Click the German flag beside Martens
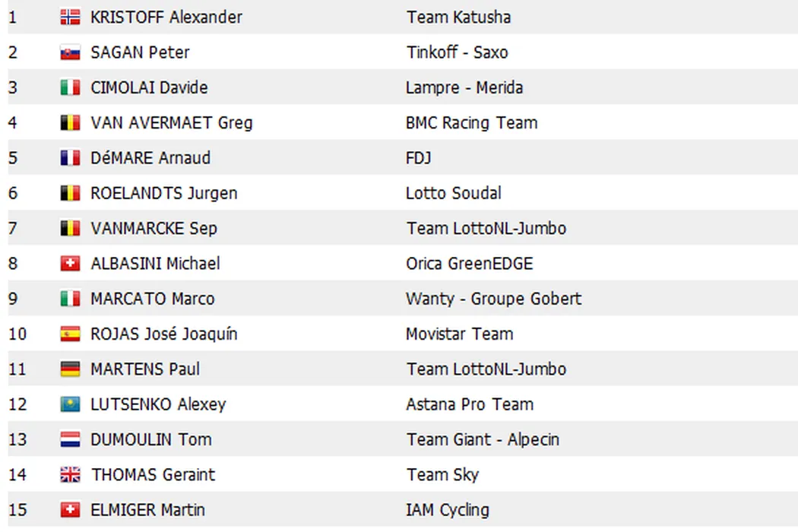 (70, 369)
